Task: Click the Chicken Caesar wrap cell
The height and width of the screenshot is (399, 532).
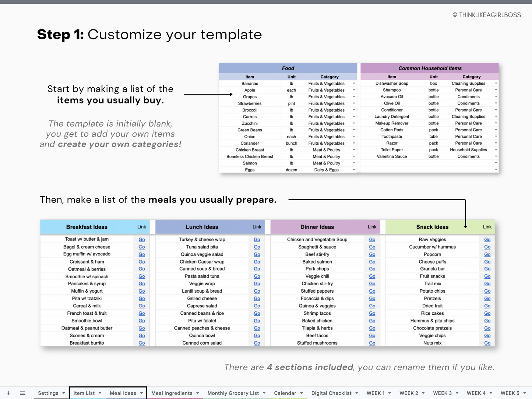Action: pos(202,262)
